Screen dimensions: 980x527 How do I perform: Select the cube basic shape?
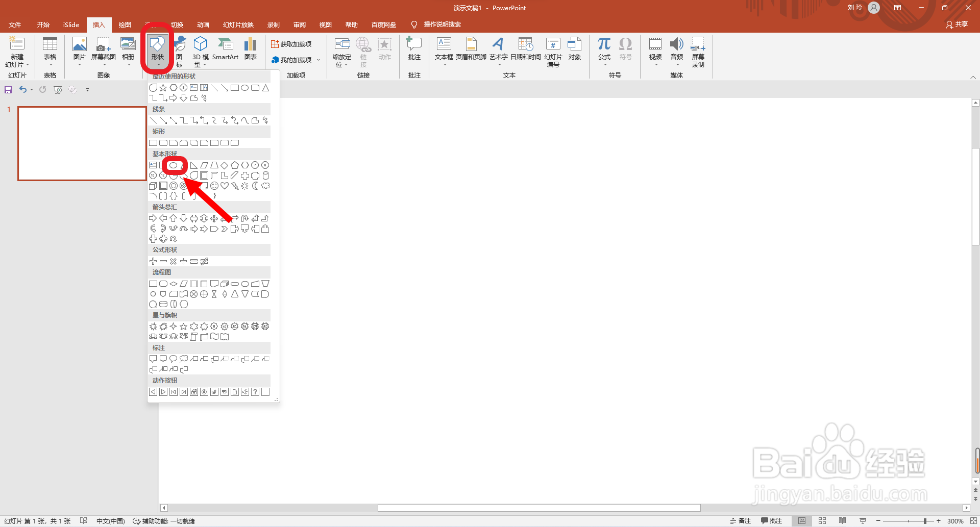153,186
